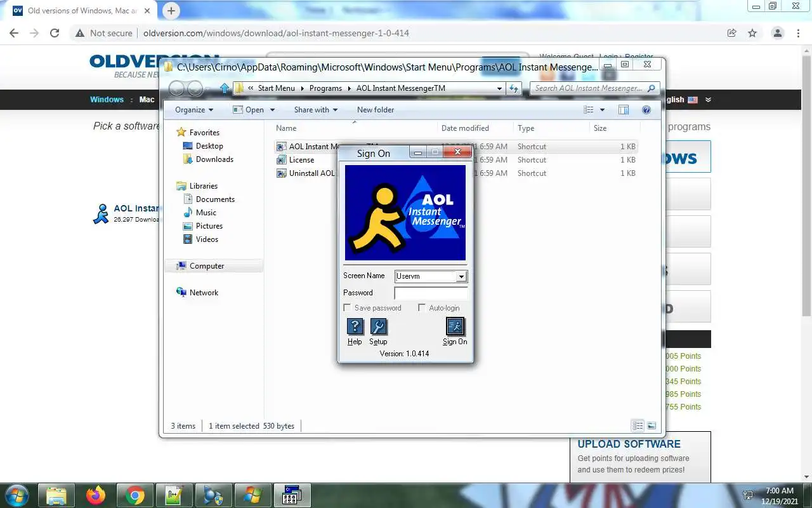Open address bar history dropdown
The width and height of the screenshot is (812, 508).
pos(500,88)
